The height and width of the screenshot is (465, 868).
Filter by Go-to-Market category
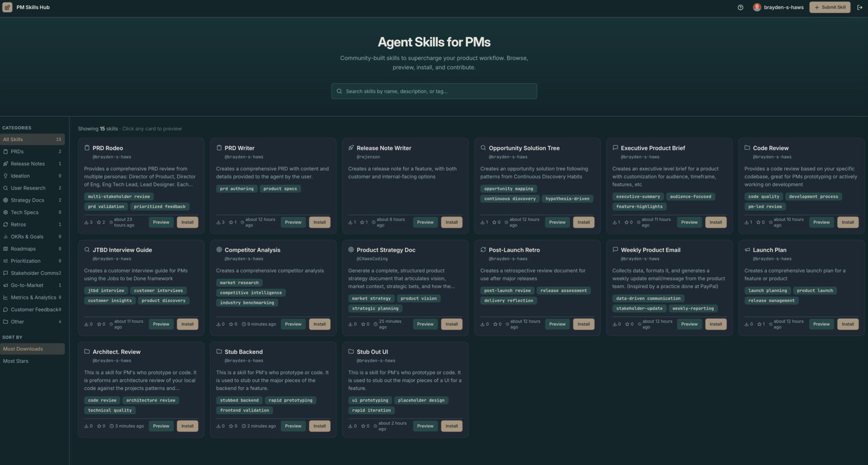click(32, 285)
